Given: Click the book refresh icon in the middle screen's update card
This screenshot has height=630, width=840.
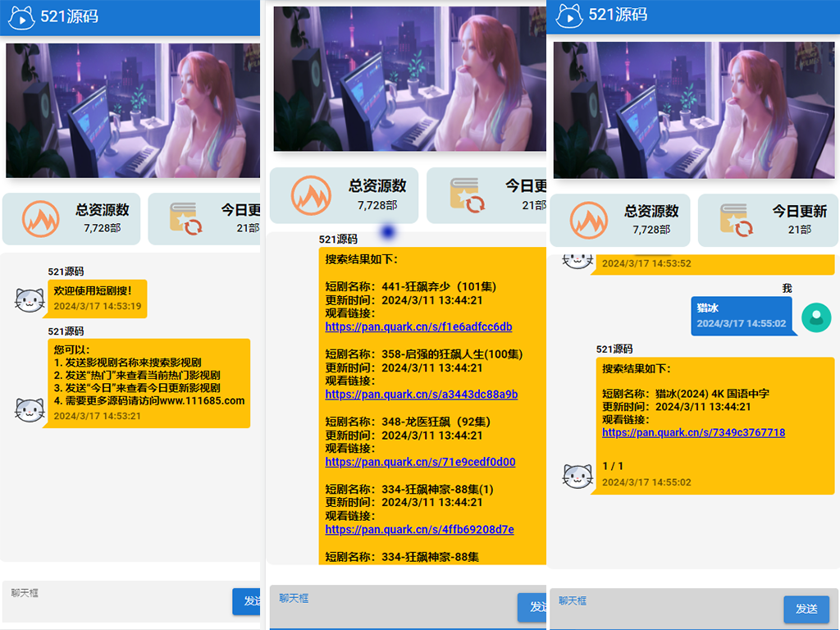Looking at the screenshot, I should click(467, 195).
